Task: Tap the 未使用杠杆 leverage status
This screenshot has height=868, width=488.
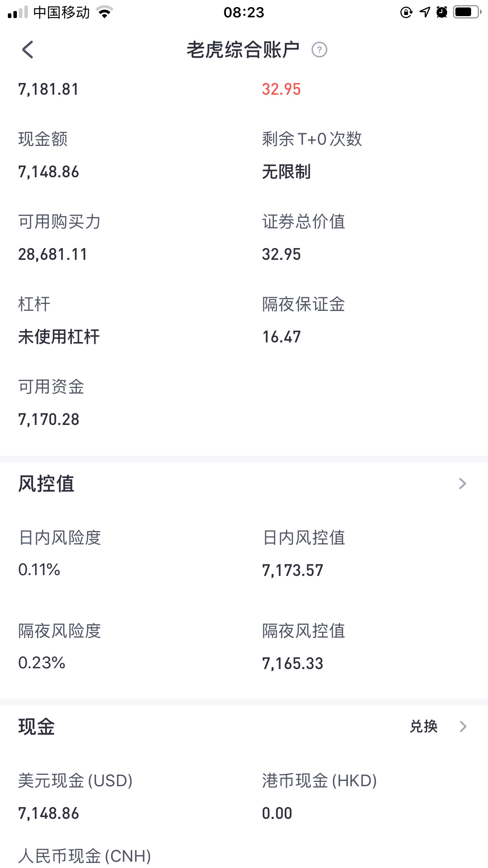Action: point(59,337)
